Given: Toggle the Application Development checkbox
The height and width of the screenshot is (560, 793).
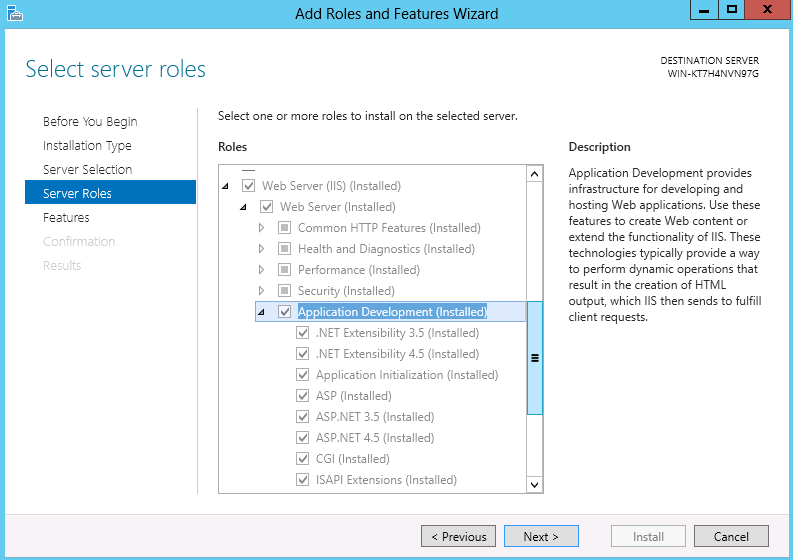Looking at the screenshot, I should (x=285, y=312).
